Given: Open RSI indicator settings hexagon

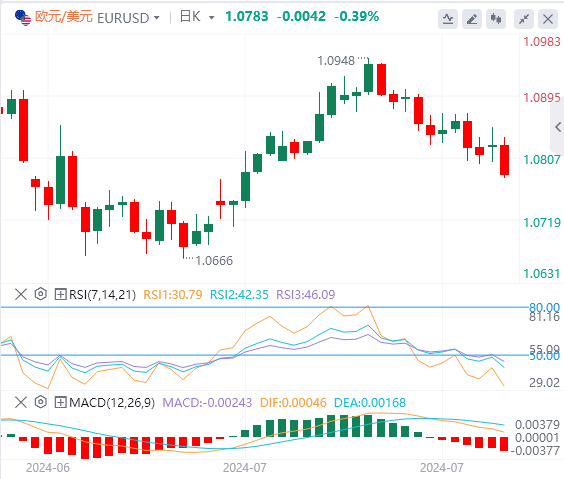Looking at the screenshot, I should click(x=41, y=294).
